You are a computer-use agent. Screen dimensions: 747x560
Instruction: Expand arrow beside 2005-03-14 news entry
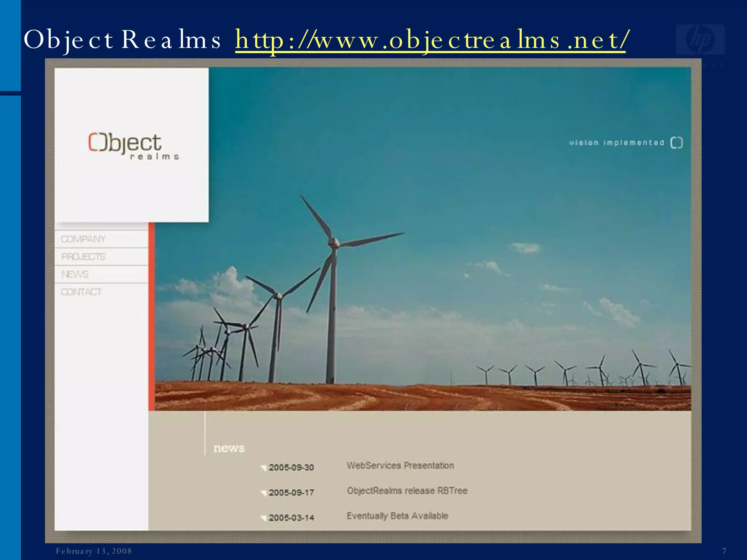pos(264,518)
